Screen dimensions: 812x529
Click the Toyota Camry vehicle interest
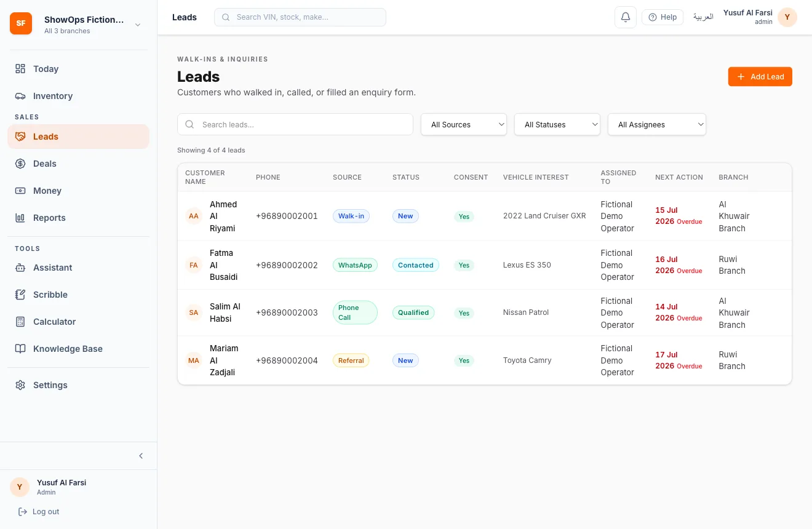point(527,360)
